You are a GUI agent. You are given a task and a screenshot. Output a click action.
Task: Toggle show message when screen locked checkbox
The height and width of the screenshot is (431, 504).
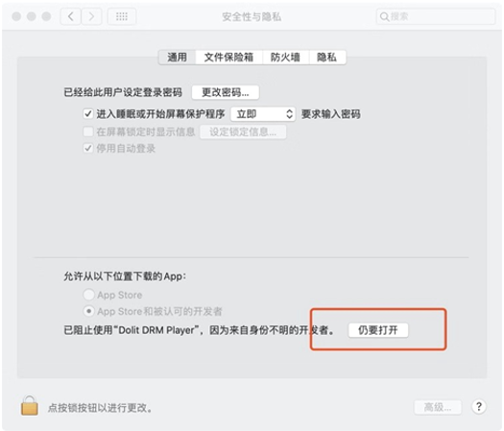tap(88, 132)
